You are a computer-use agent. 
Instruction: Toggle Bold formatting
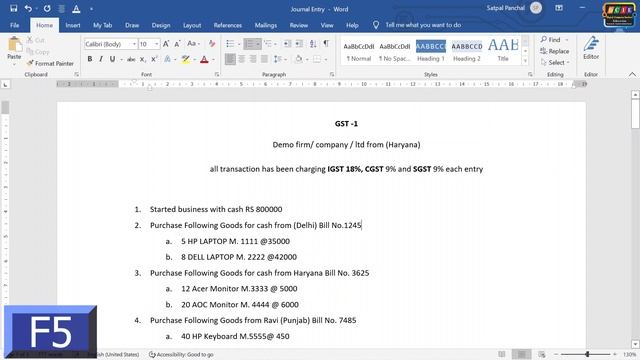pos(90,60)
